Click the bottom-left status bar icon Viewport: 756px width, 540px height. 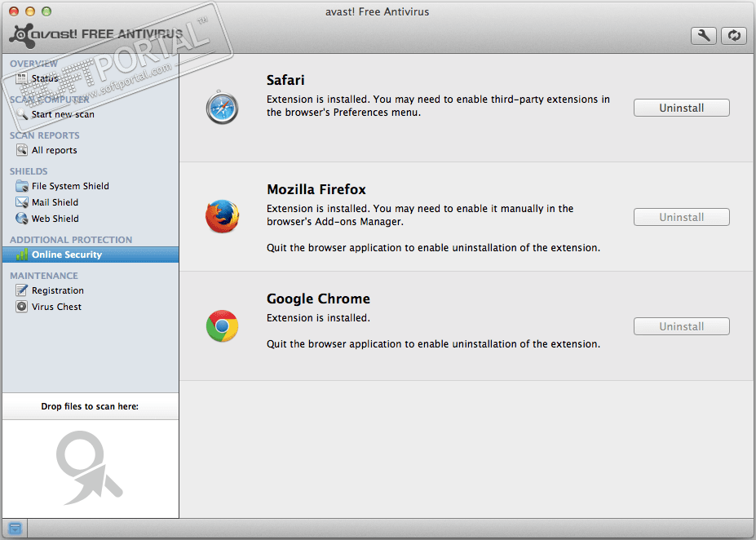pos(14,529)
